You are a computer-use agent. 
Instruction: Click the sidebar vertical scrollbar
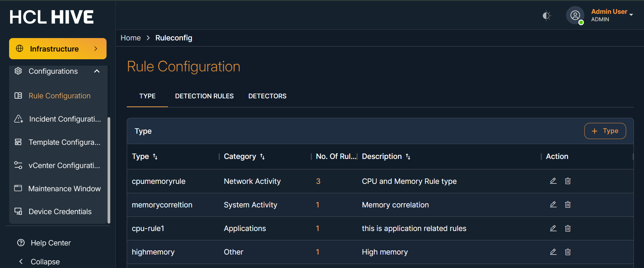tap(109, 170)
